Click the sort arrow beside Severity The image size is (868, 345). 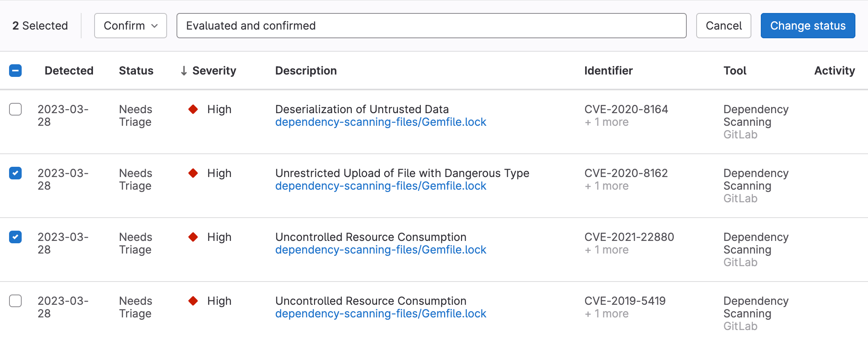(184, 71)
